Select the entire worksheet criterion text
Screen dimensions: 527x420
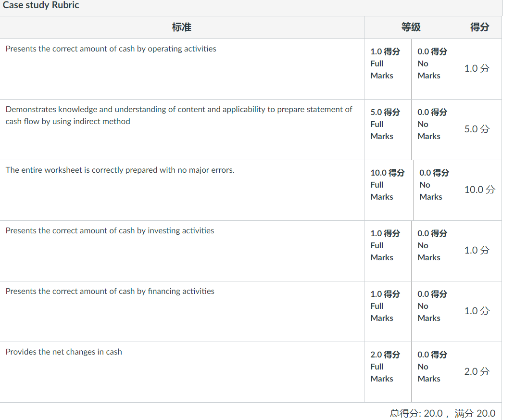(x=120, y=170)
